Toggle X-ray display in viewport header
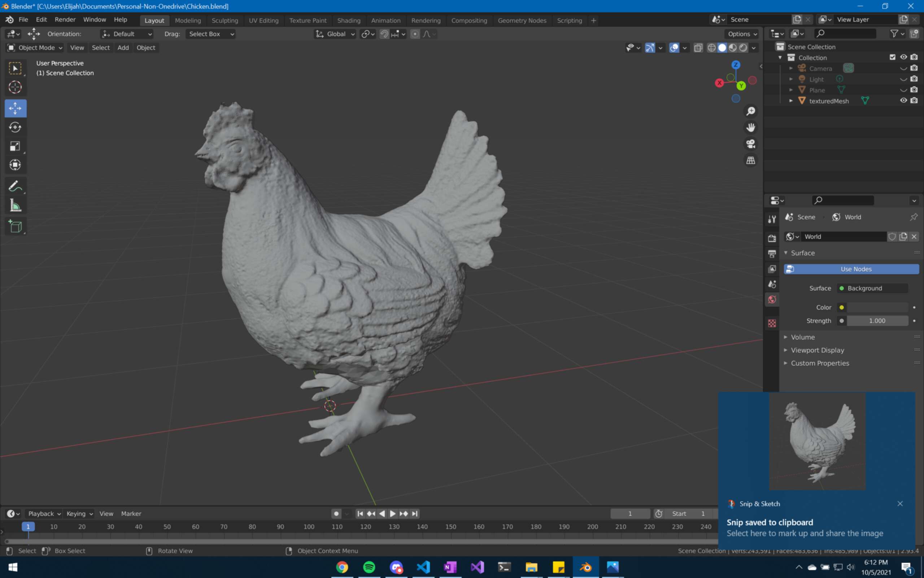 (x=698, y=48)
